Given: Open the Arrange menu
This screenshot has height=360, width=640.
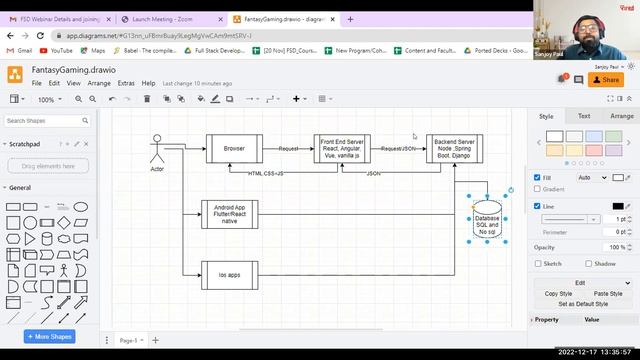Looking at the screenshot, I should click(x=99, y=83).
